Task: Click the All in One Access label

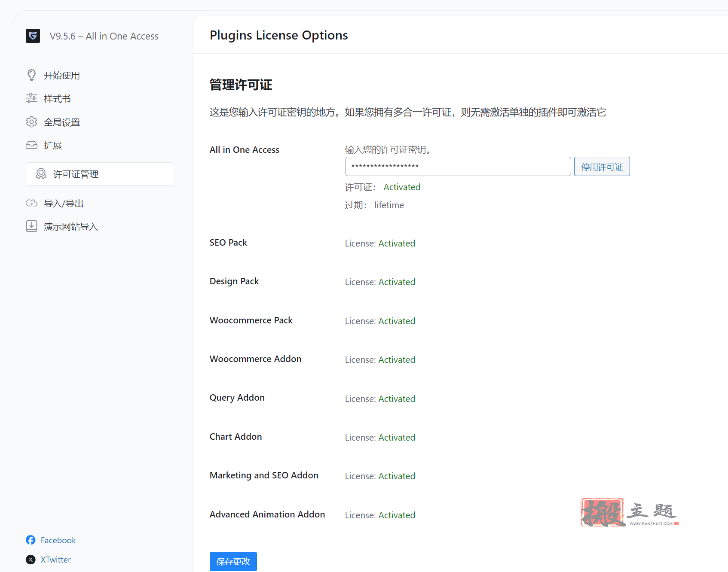Action: click(x=244, y=149)
